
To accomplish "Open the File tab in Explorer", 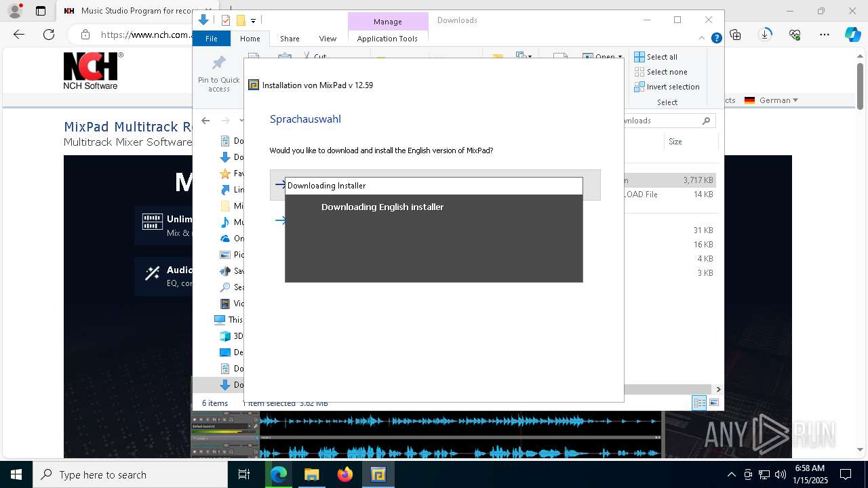I will coord(212,39).
